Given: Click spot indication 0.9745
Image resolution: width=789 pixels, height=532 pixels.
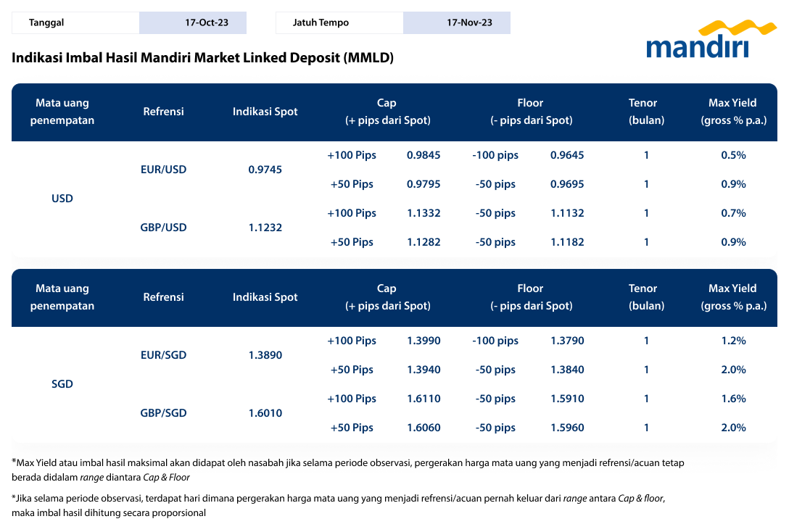Looking at the screenshot, I should 265,170.
